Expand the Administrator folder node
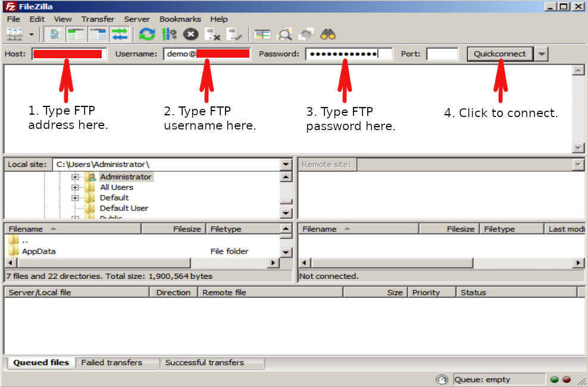 (x=75, y=177)
